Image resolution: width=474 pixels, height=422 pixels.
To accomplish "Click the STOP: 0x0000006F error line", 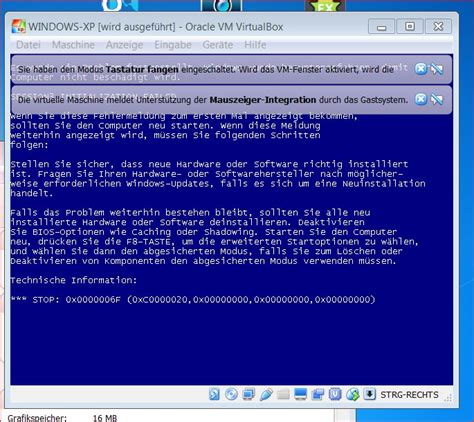I will (x=193, y=299).
